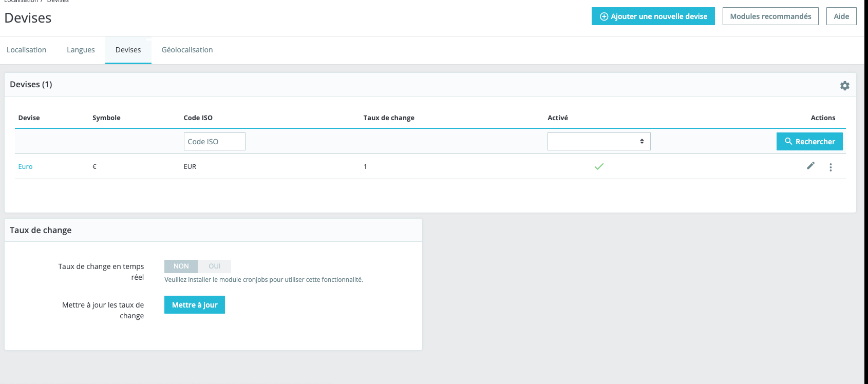
Task: Set real-time exchange rate to OUI
Action: point(214,266)
